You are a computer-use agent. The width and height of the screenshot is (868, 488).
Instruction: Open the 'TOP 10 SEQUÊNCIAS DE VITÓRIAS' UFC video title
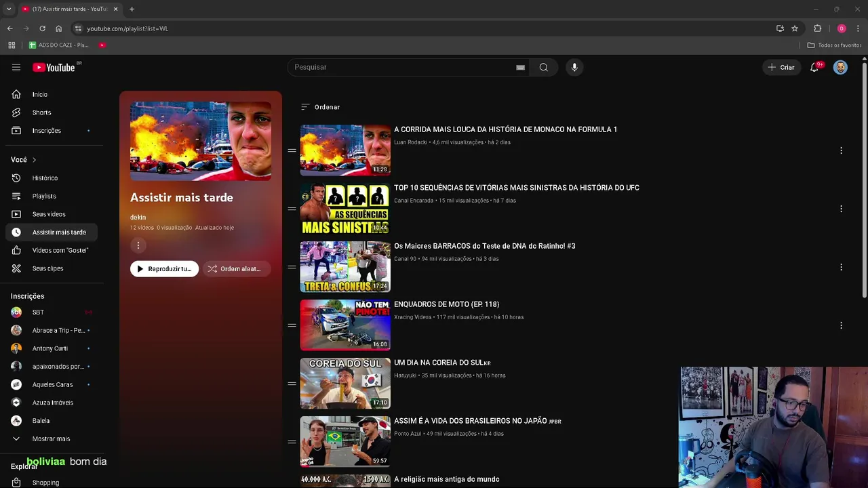(x=517, y=188)
